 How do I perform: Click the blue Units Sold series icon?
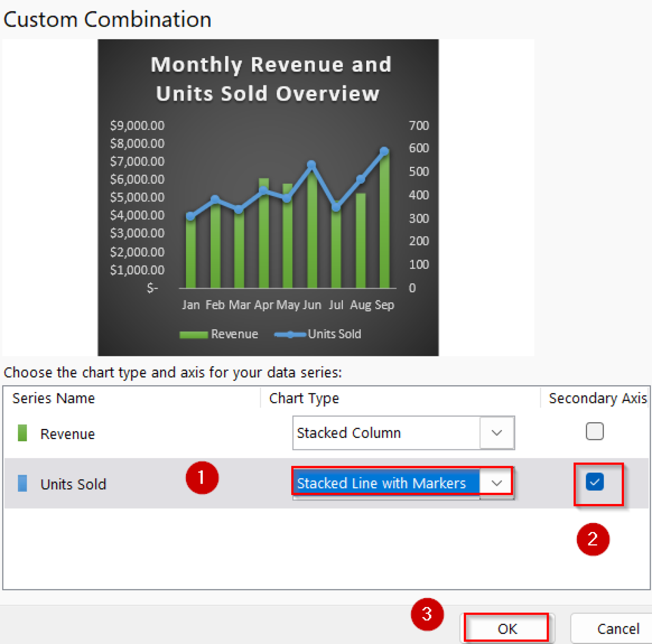[x=22, y=484]
